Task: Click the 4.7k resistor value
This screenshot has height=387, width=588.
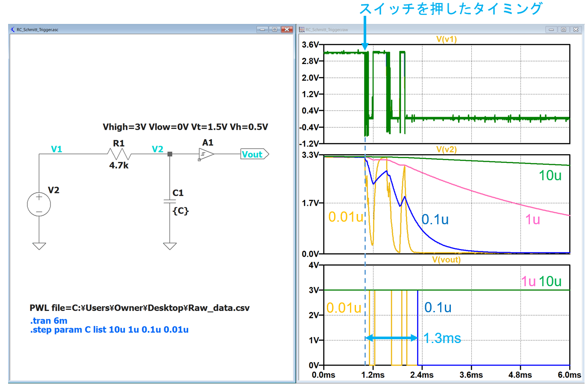Action: click(x=119, y=166)
